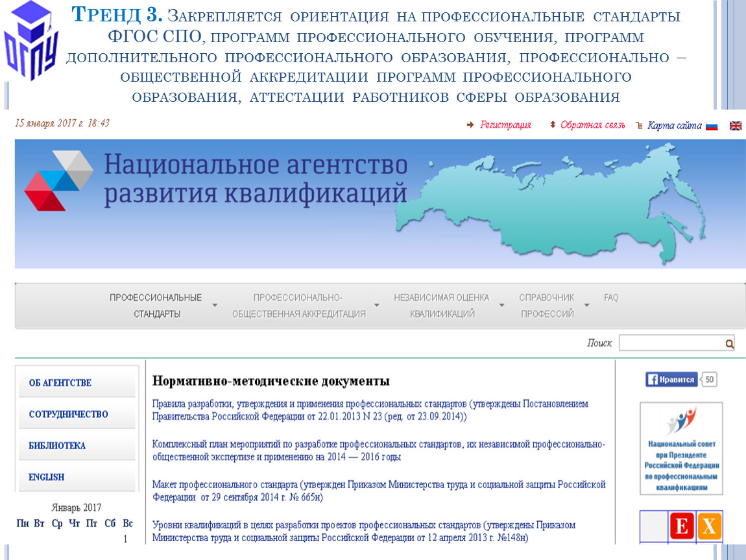Image resolution: width=746 pixels, height=560 pixels.
Task: Click the Чт weekday header in calendar
Action: point(74,524)
